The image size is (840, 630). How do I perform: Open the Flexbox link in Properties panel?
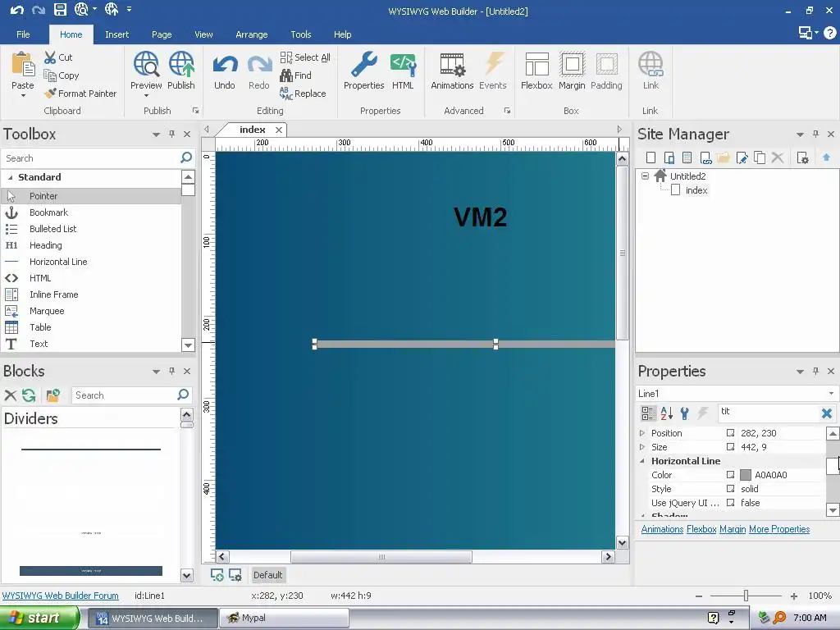[x=701, y=529]
